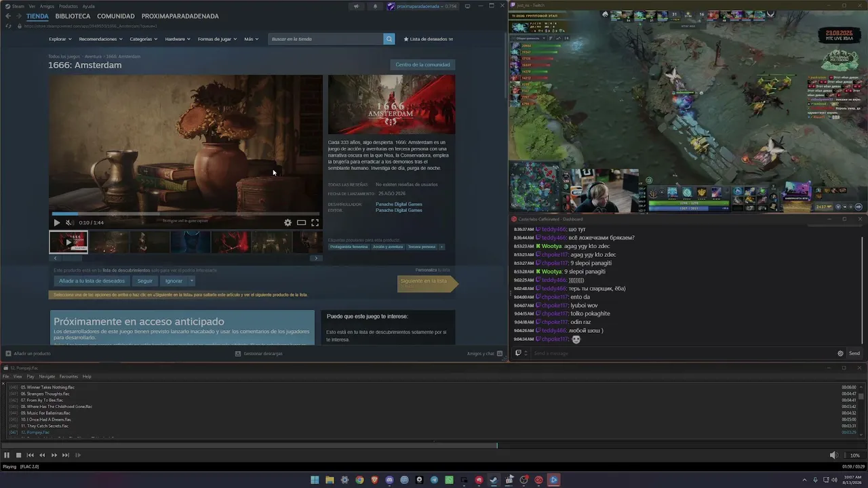Viewport: 868px width, 488px height.
Task: Switch to the COMUNIDAD tab
Action: pyautogui.click(x=116, y=16)
